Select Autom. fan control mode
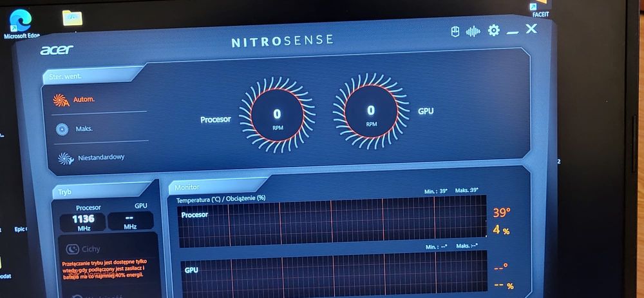 pos(84,99)
